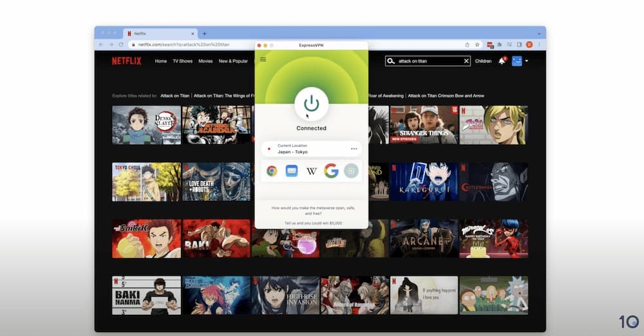Click the 'Roar of Awakening' related link

tap(386, 96)
